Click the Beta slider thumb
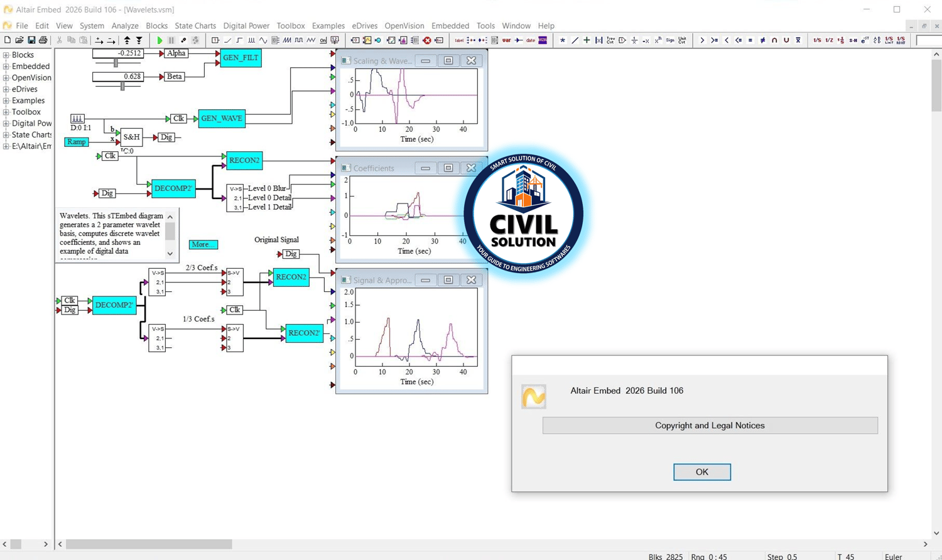The image size is (942, 560). (122, 87)
